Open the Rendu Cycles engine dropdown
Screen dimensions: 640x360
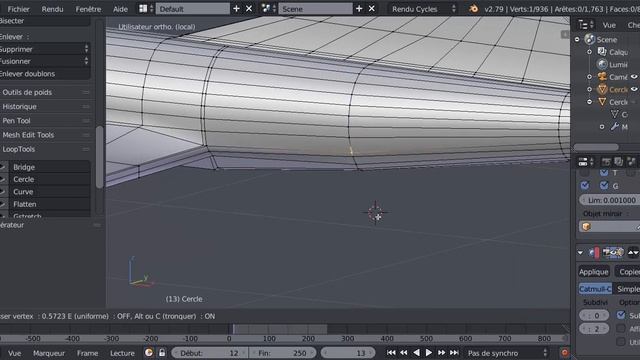(x=423, y=9)
